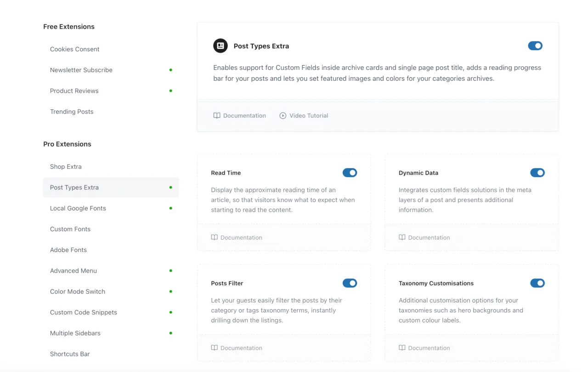
Task: Click the Taxonomy Customisations card title
Action: tap(436, 283)
